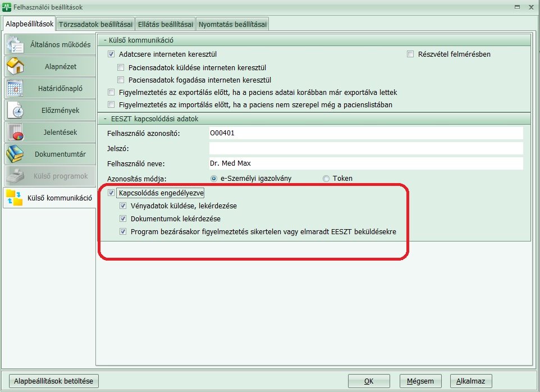The width and height of the screenshot is (540, 392).
Task: Disable Adatcsere interneten keresztül checkbox
Action: tap(111, 54)
